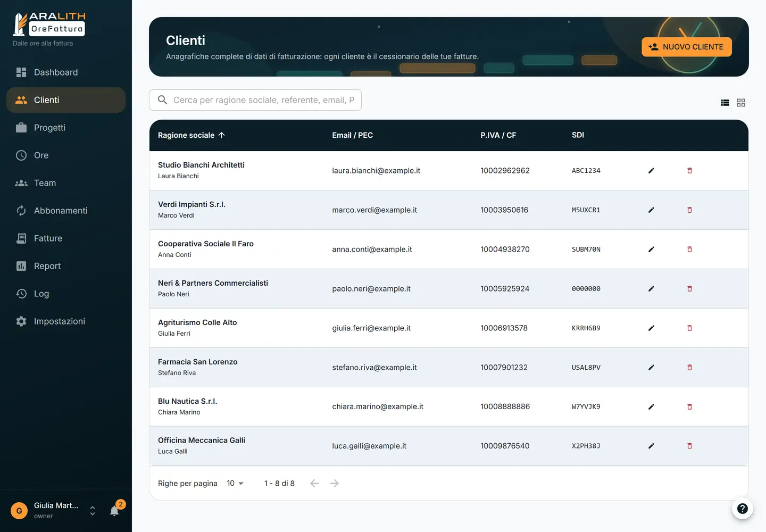Delete the Studio Bianchi Architetti client
The height and width of the screenshot is (532, 766).
[689, 171]
